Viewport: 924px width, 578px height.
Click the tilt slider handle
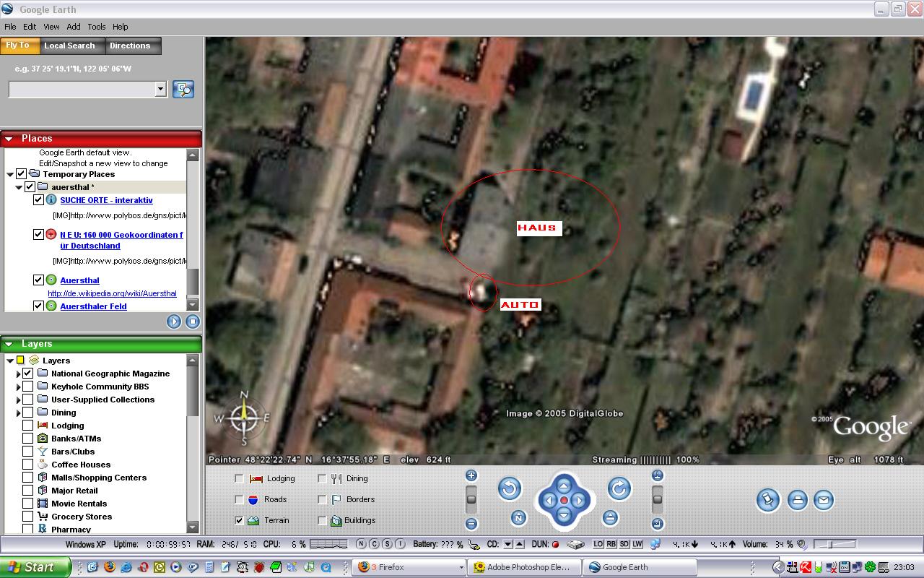pyautogui.click(x=658, y=499)
